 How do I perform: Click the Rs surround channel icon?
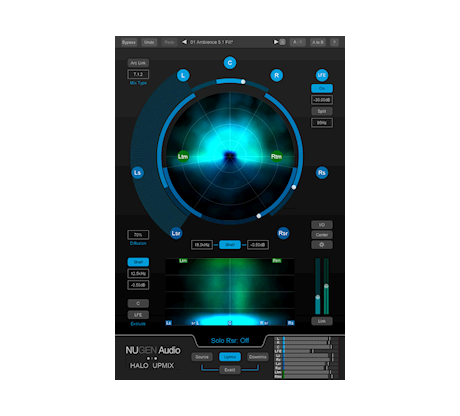click(322, 173)
